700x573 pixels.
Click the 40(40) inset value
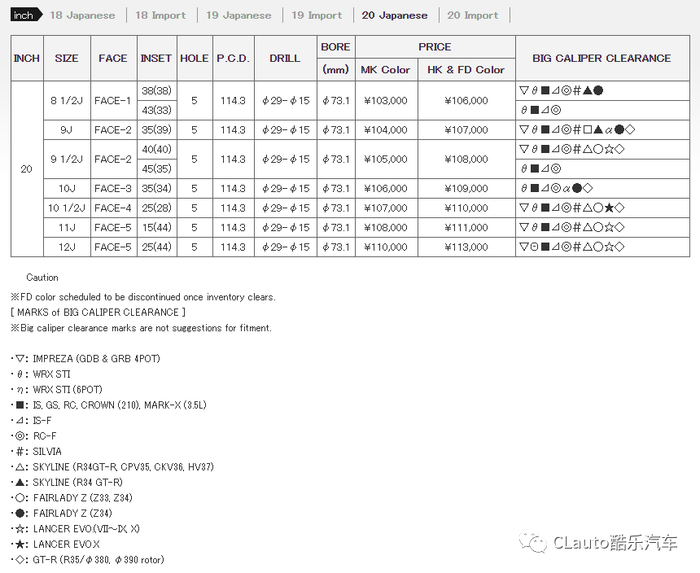[156, 149]
